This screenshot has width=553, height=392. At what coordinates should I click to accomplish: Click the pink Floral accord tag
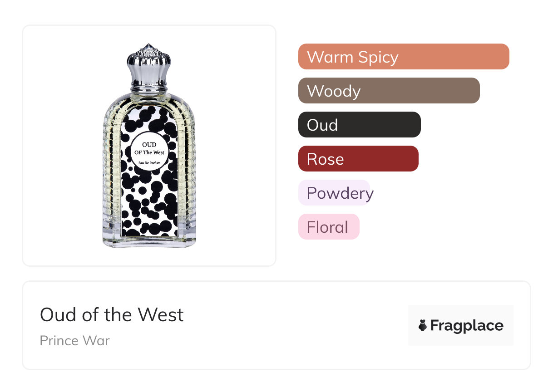(328, 227)
